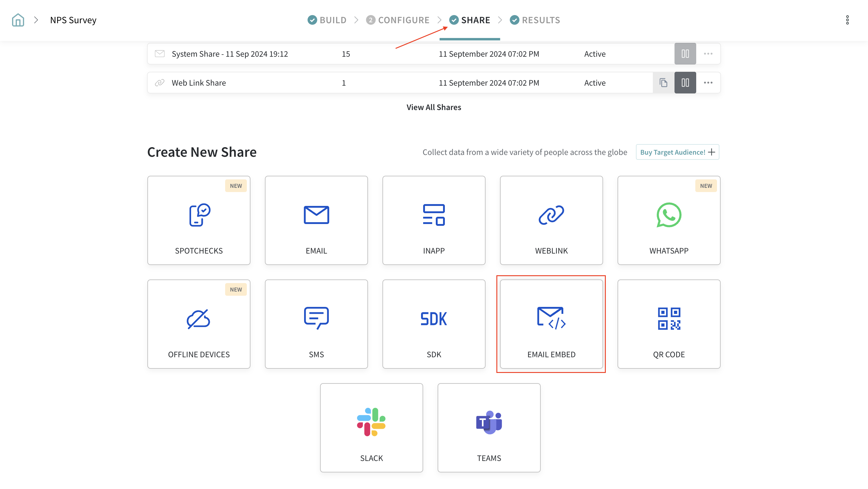Open the top-right vertical dots menu
This screenshot has height=489, width=868.
pos(847,20)
